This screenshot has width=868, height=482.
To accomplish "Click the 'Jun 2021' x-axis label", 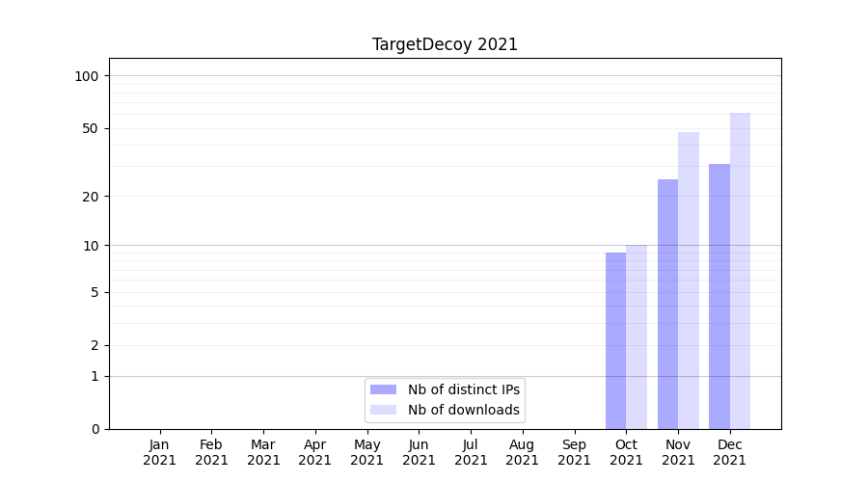I will tap(419, 452).
